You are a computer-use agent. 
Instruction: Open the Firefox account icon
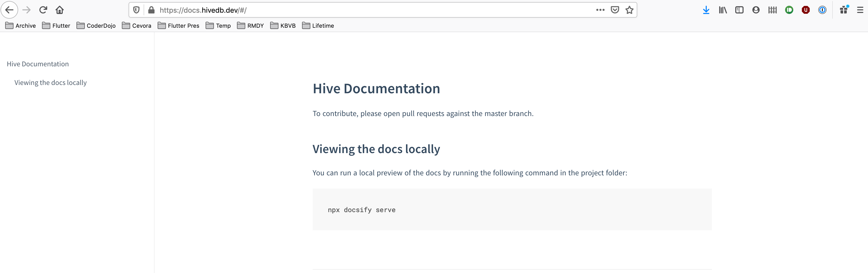click(756, 10)
